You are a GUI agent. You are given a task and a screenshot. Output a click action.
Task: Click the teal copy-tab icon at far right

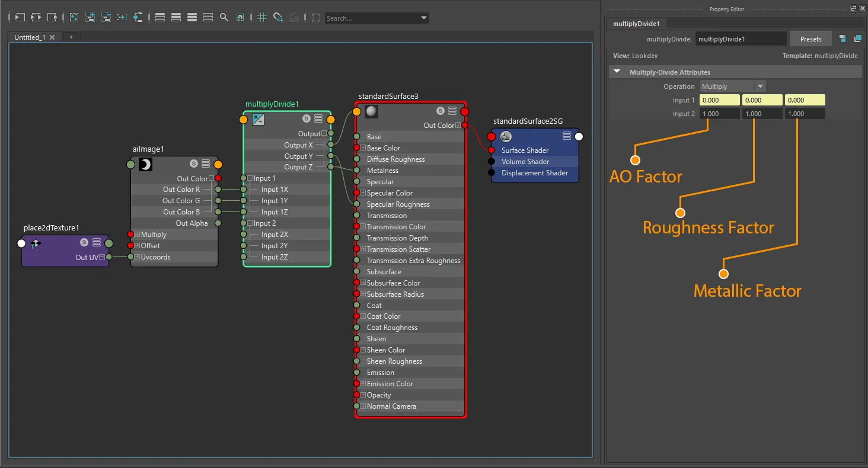pos(857,39)
